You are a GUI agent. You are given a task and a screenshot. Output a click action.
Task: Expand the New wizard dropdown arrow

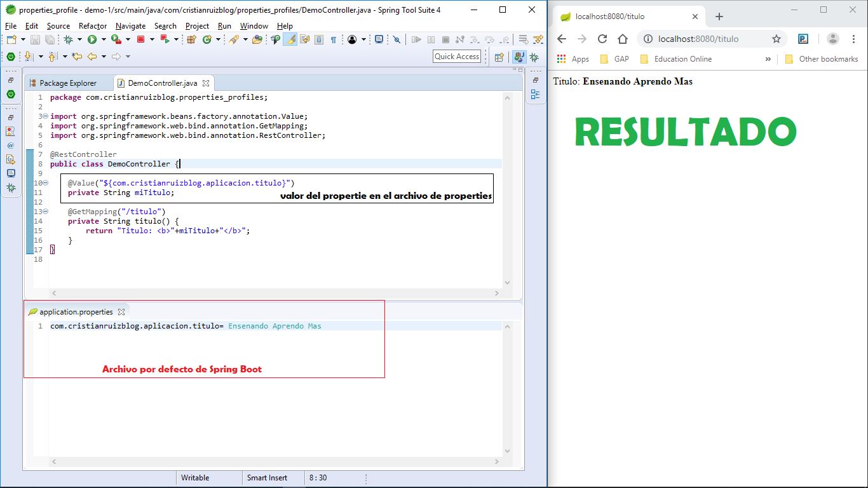pos(23,39)
